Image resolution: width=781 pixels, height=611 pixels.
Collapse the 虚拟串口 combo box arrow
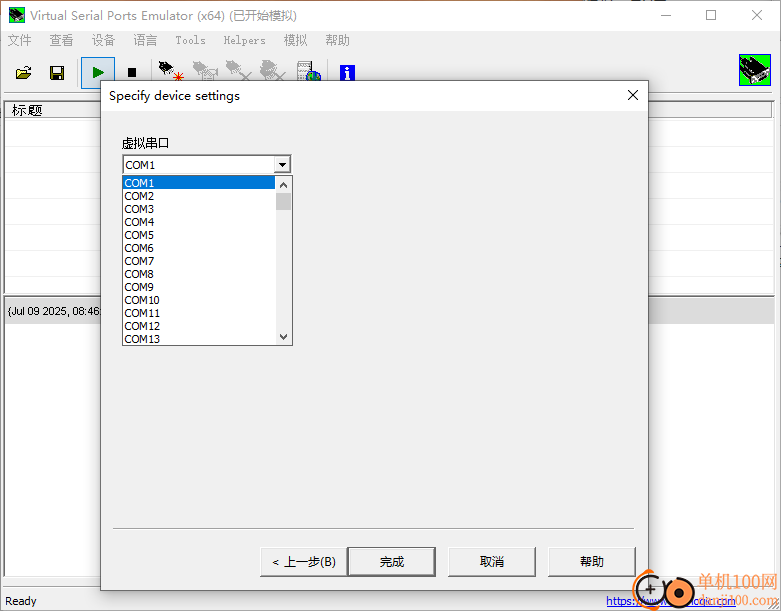(x=282, y=164)
